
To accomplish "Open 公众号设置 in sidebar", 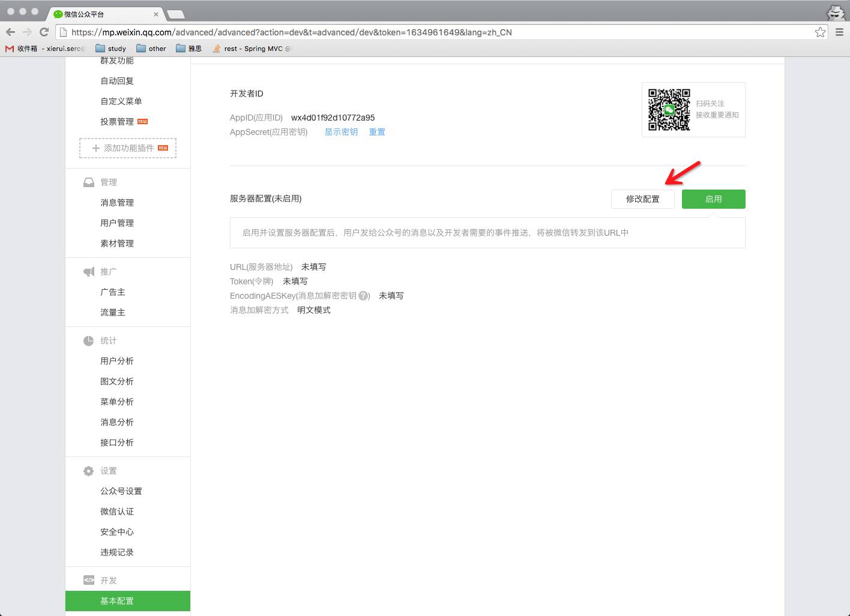I will [121, 491].
